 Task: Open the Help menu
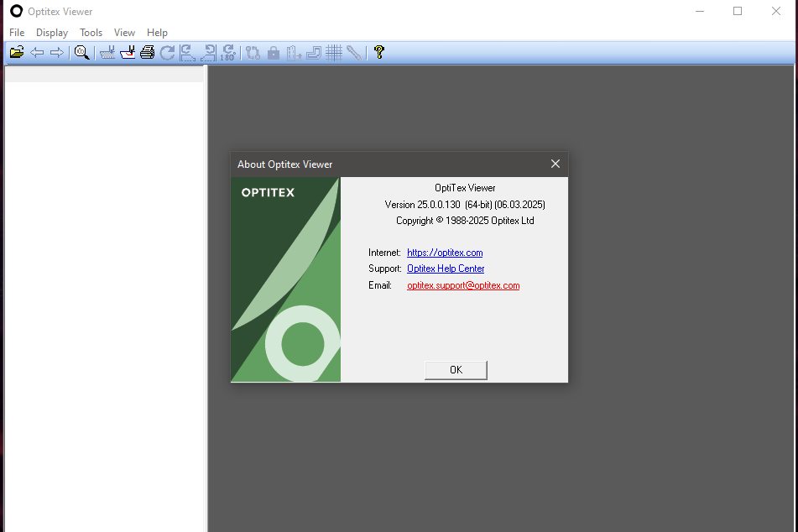click(157, 33)
